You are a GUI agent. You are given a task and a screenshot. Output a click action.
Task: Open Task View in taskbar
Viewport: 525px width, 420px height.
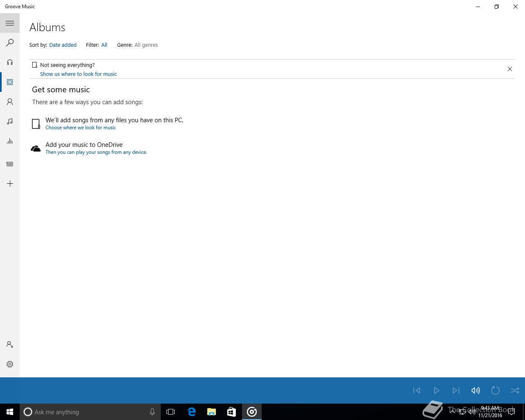[171, 412]
